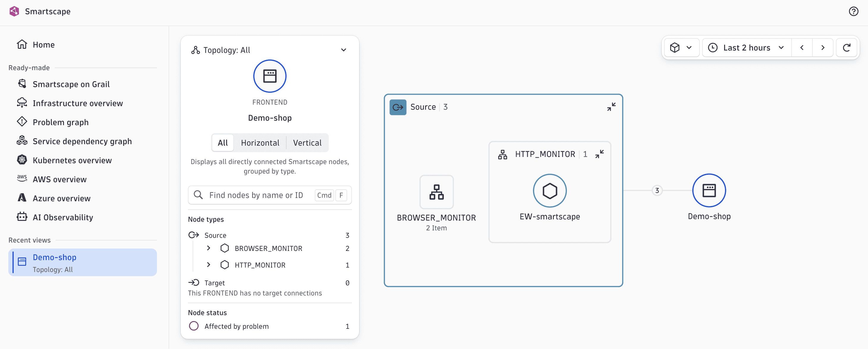Screen dimensions: 868x349
Task: Select the EW-smartscape node
Action: click(x=550, y=191)
